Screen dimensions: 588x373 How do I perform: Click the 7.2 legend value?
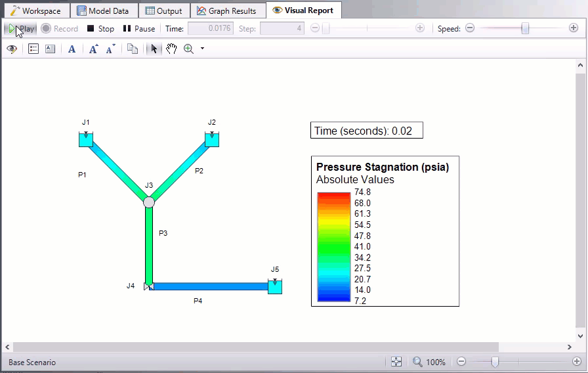[360, 301]
